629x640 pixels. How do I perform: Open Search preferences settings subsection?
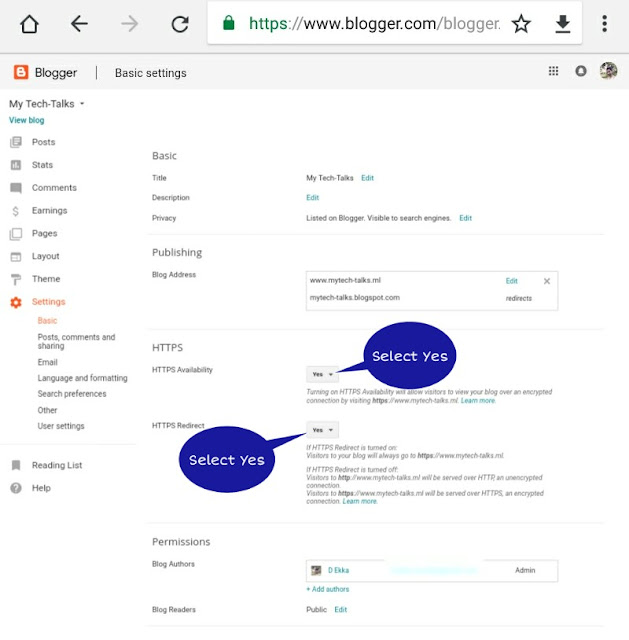[x=72, y=394]
